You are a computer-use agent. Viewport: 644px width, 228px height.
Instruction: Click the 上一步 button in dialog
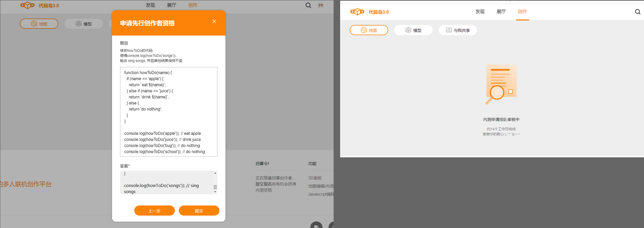[x=154, y=211]
